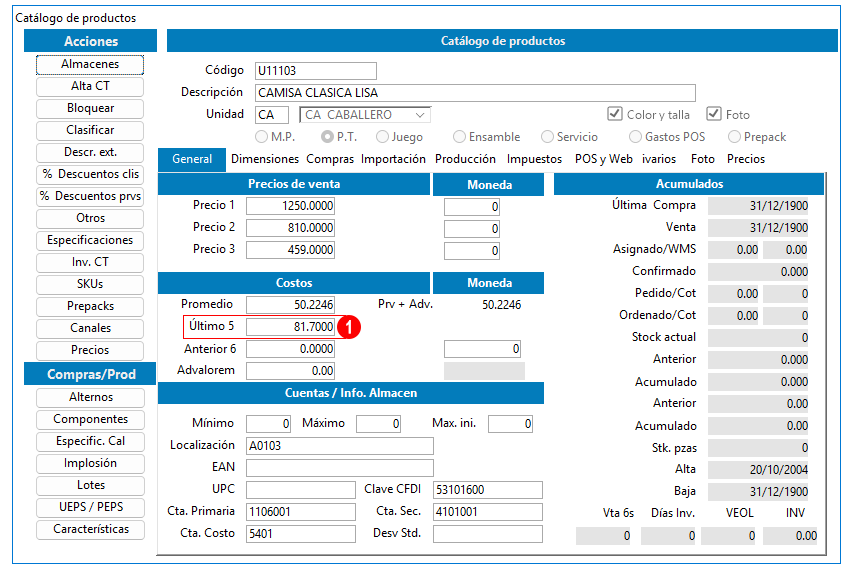This screenshot has height=571, width=852.
Task: Open the Especificaciones button
Action: point(90,240)
